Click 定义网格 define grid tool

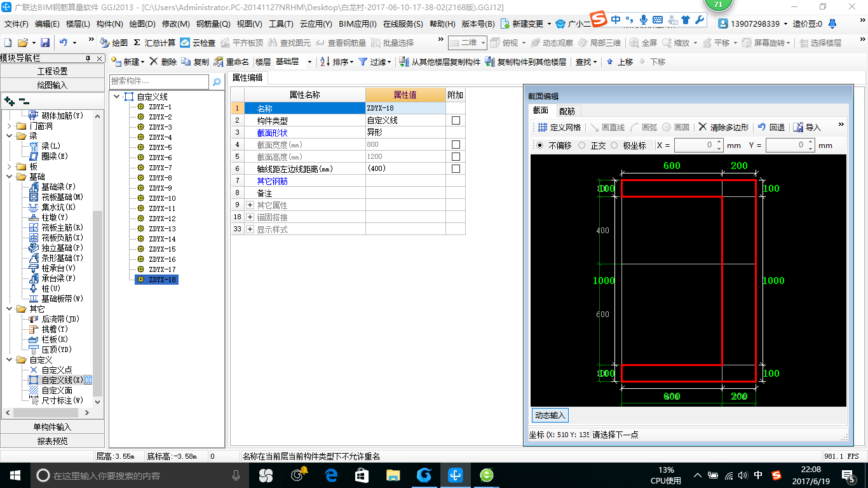point(559,127)
